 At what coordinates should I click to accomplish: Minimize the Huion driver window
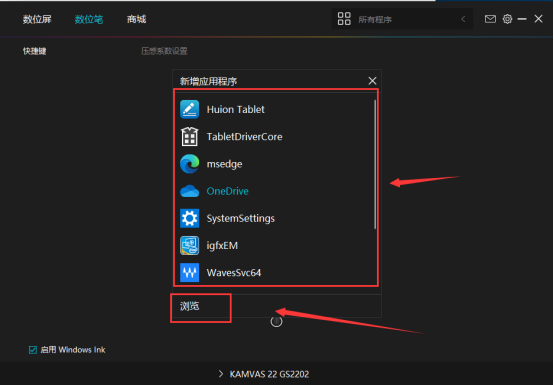coord(522,19)
